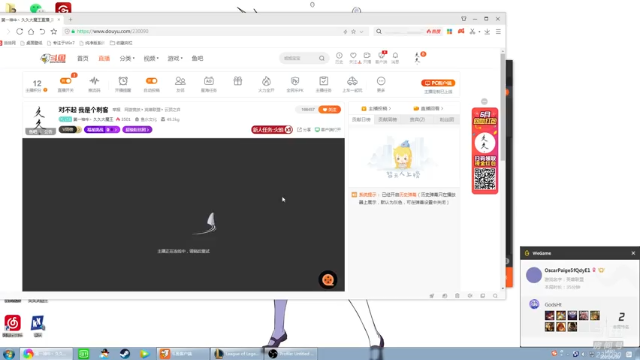
Task: Select 直播 live in the Douyu nav
Action: [x=104, y=58]
